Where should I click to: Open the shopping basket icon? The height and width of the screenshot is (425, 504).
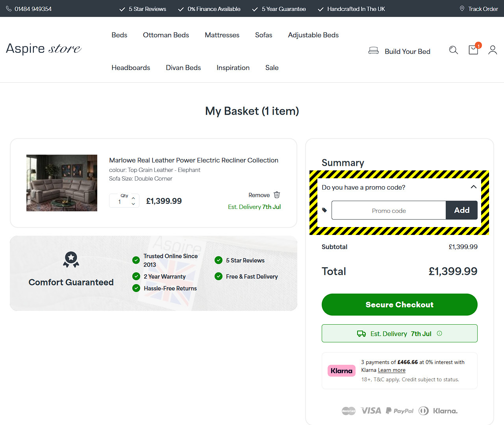point(474,49)
